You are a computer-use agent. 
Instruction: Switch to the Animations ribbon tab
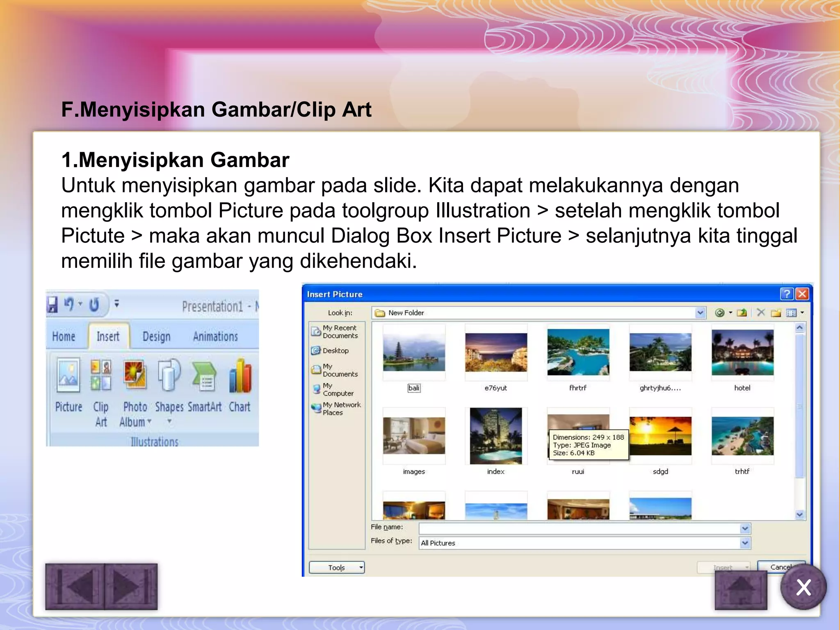215,337
